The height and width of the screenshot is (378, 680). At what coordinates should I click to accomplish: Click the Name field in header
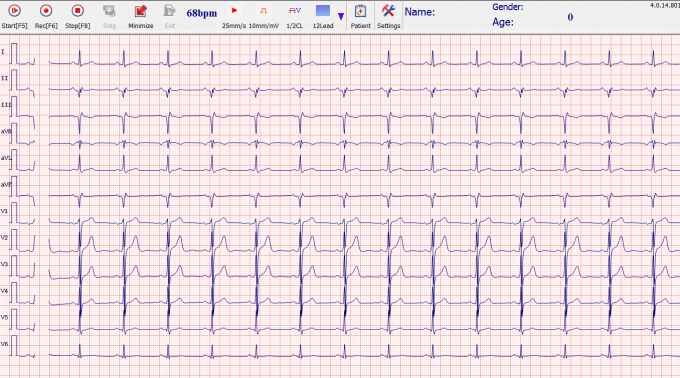click(419, 12)
